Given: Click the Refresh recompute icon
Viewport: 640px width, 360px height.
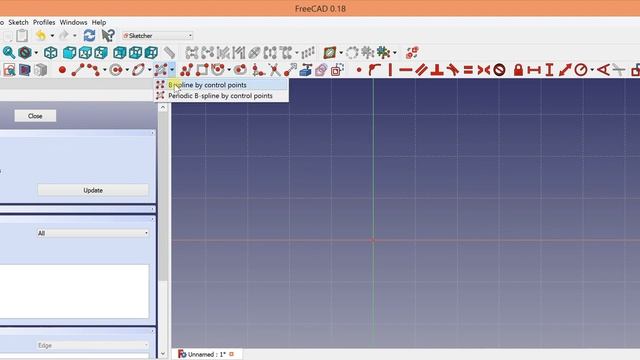Looking at the screenshot, I should click(89, 36).
